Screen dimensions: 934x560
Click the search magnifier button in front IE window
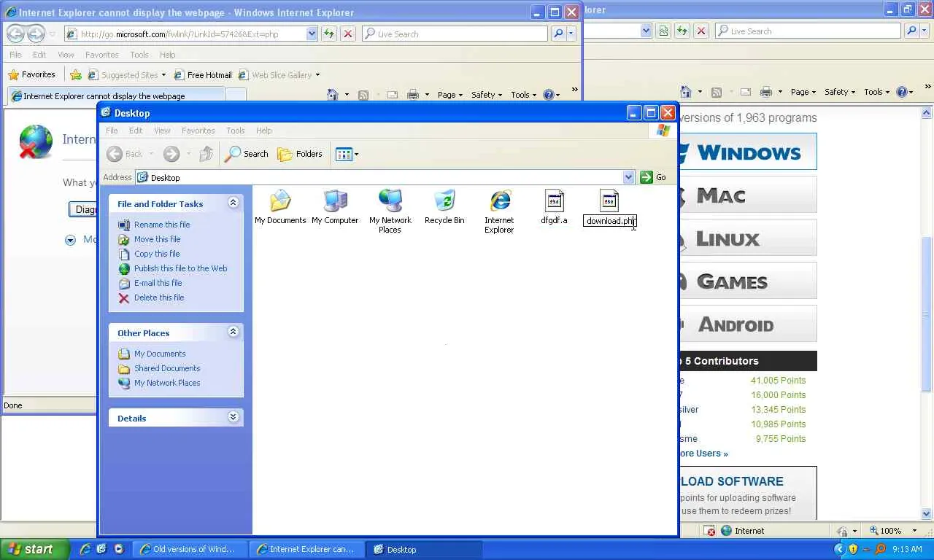pyautogui.click(x=558, y=34)
